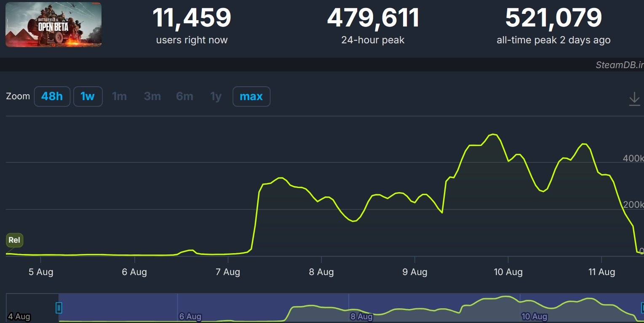Select the 48h zoom range
644x323 pixels.
(52, 96)
